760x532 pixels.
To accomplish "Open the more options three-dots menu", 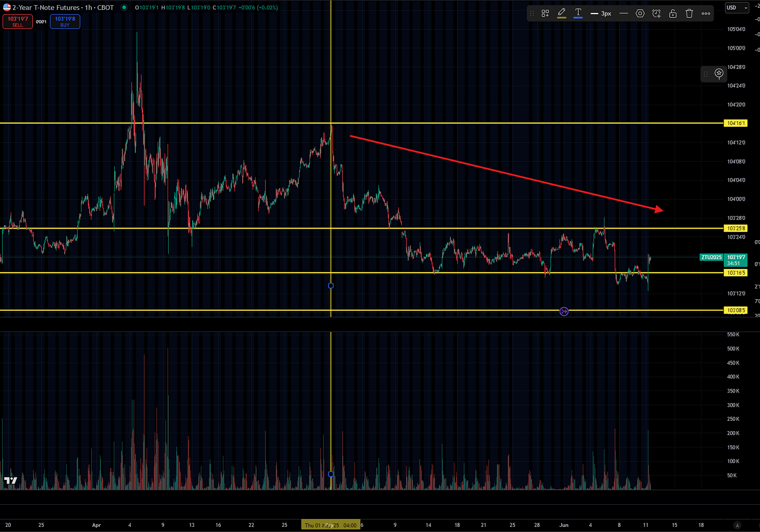I will [706, 14].
